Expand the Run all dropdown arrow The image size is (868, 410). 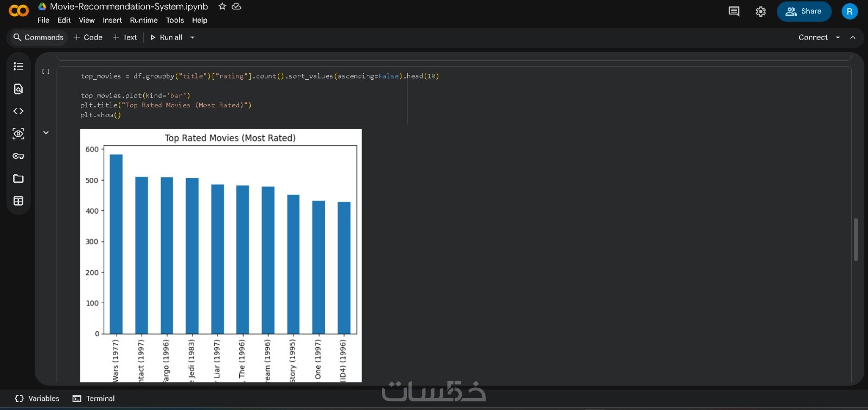(x=192, y=37)
